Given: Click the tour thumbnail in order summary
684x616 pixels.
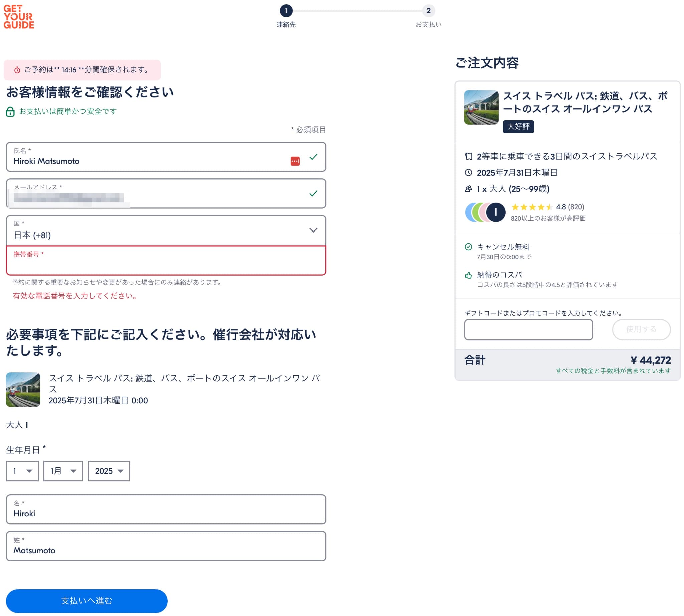Looking at the screenshot, I should (x=481, y=107).
